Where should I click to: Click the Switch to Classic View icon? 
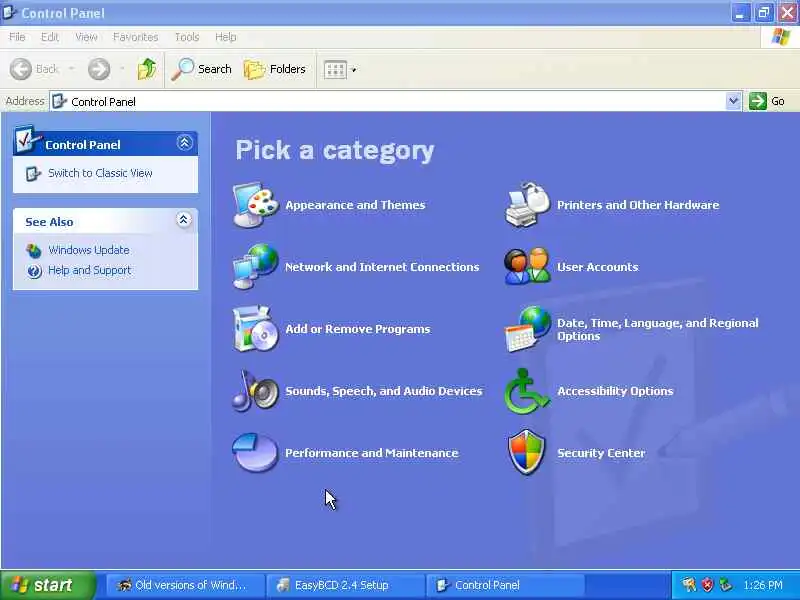[x=33, y=173]
